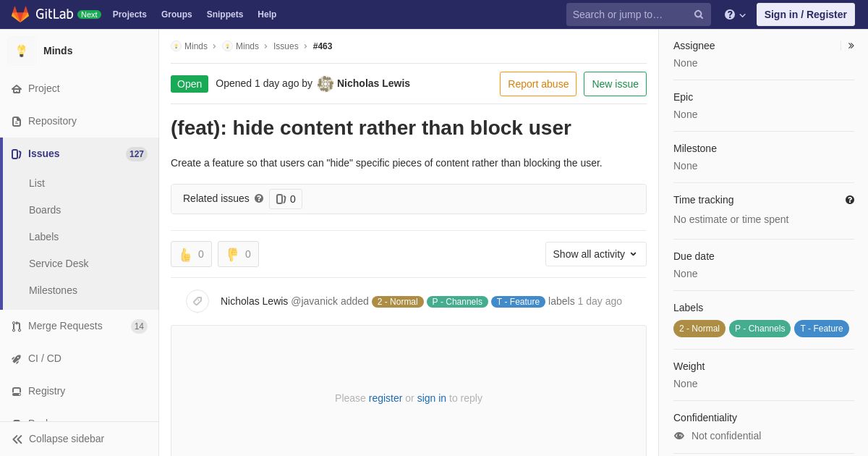Image resolution: width=868 pixels, height=456 pixels.
Task: Click the GitLab fox logo
Action: pyautogui.click(x=20, y=14)
